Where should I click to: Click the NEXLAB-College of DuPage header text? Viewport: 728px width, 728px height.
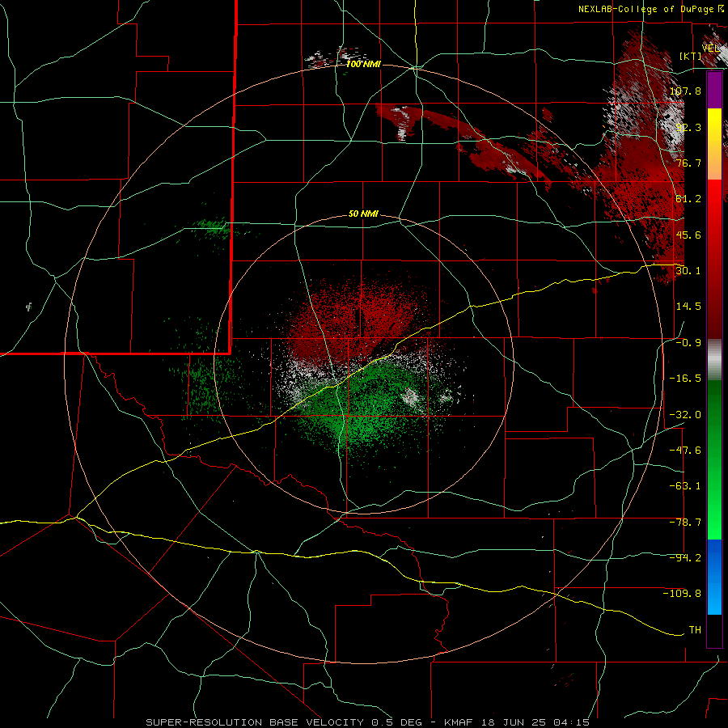click(x=646, y=9)
